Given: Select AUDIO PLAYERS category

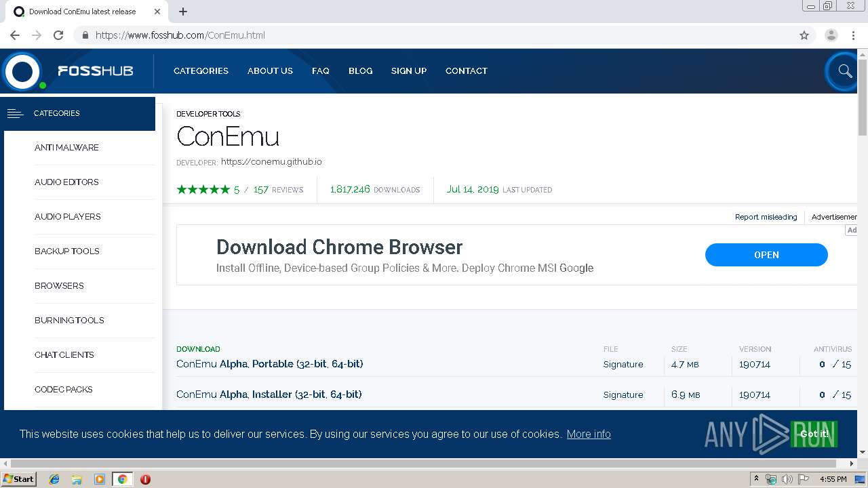Looking at the screenshot, I should (x=67, y=216).
